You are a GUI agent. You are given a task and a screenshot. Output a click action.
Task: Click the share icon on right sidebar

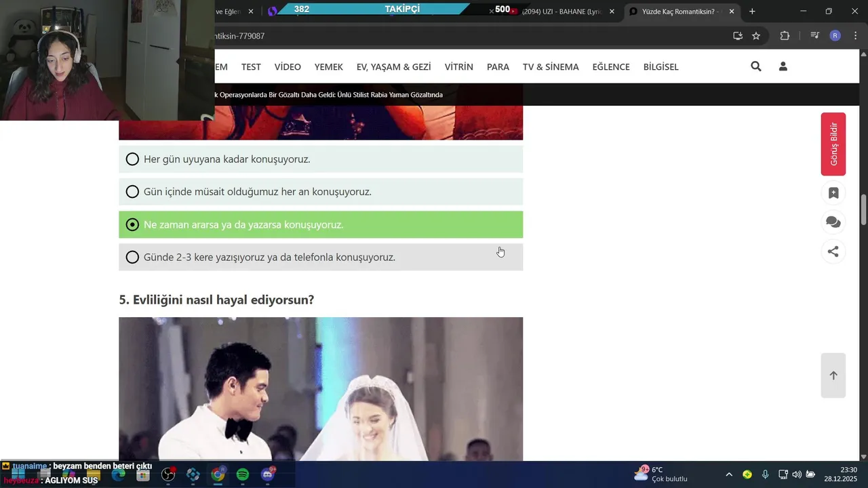pos(833,251)
